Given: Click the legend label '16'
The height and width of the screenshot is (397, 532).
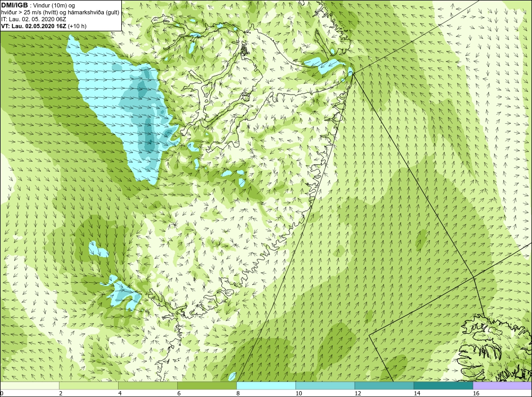Looking at the screenshot, I should point(476,393).
